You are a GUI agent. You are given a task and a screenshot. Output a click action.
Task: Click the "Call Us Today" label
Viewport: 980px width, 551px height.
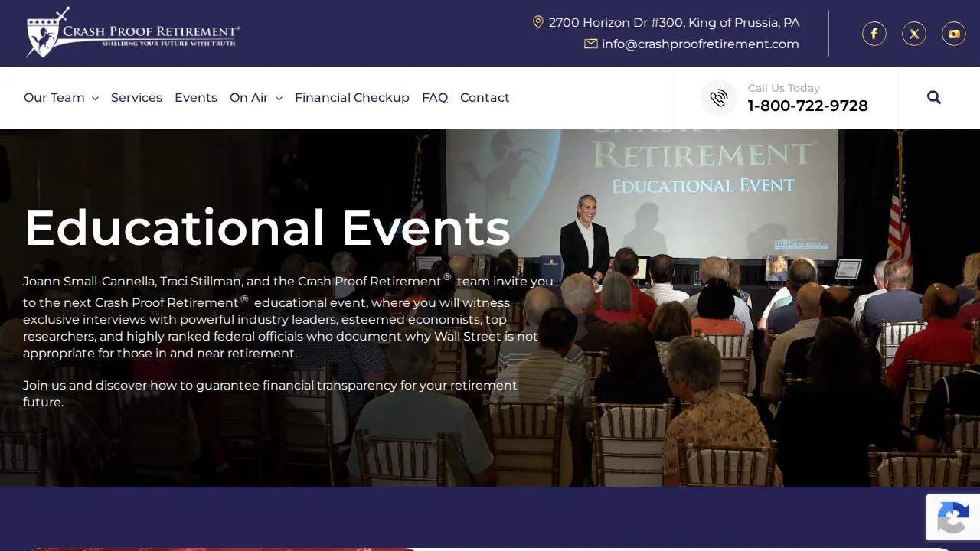coord(784,88)
